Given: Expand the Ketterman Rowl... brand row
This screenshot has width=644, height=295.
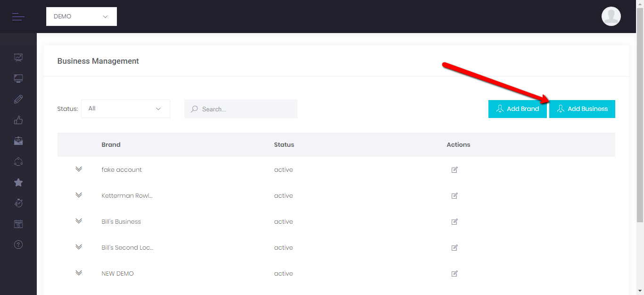Looking at the screenshot, I should [79, 195].
